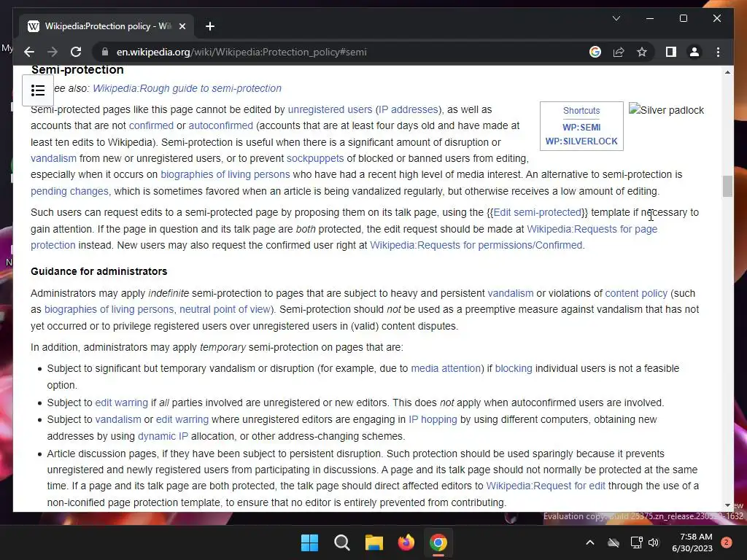The image size is (747, 560).
Task: Click the browser forward arrow
Action: coord(53,52)
